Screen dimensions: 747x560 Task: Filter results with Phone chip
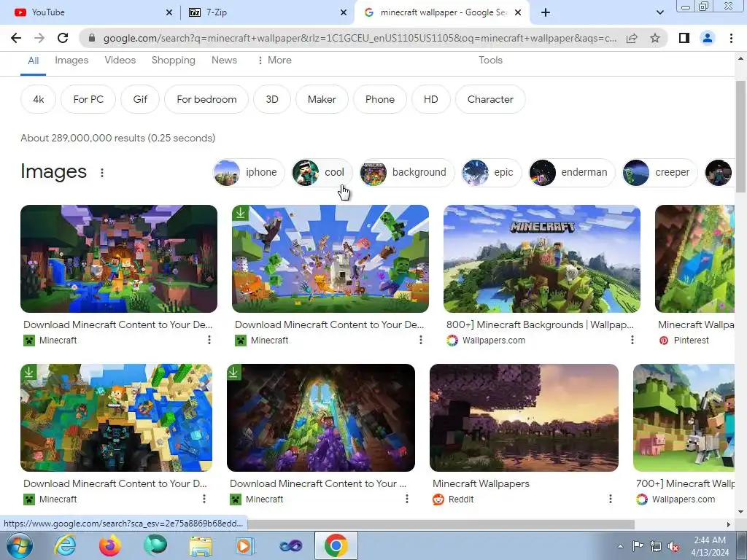[380, 99]
